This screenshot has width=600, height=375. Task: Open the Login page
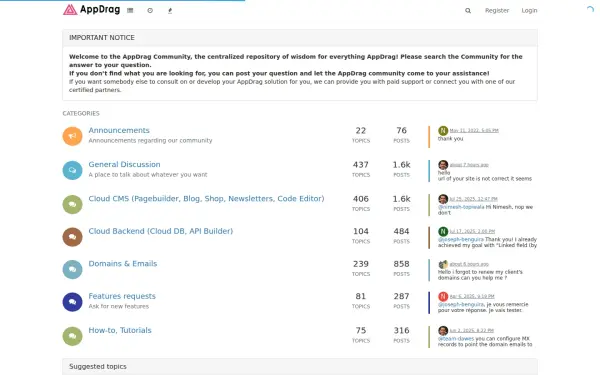pos(529,11)
